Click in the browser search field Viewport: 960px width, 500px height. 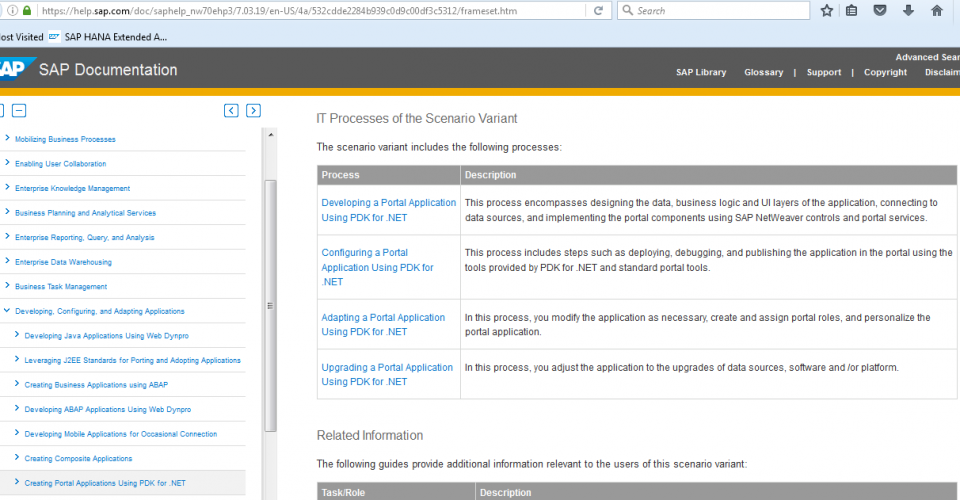pyautogui.click(x=713, y=10)
